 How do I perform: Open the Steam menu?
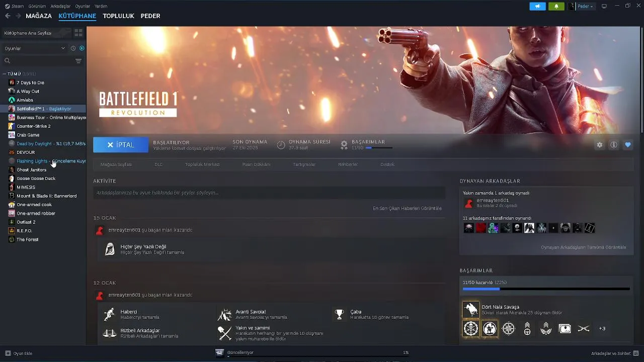click(x=15, y=6)
